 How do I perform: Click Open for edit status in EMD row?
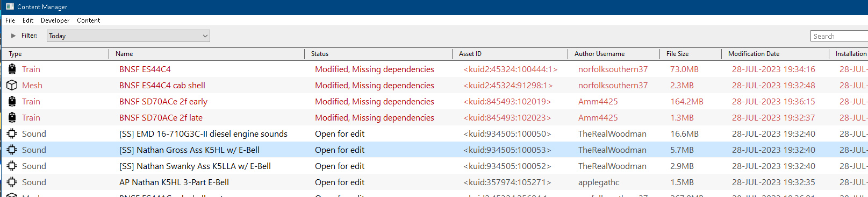pos(340,133)
